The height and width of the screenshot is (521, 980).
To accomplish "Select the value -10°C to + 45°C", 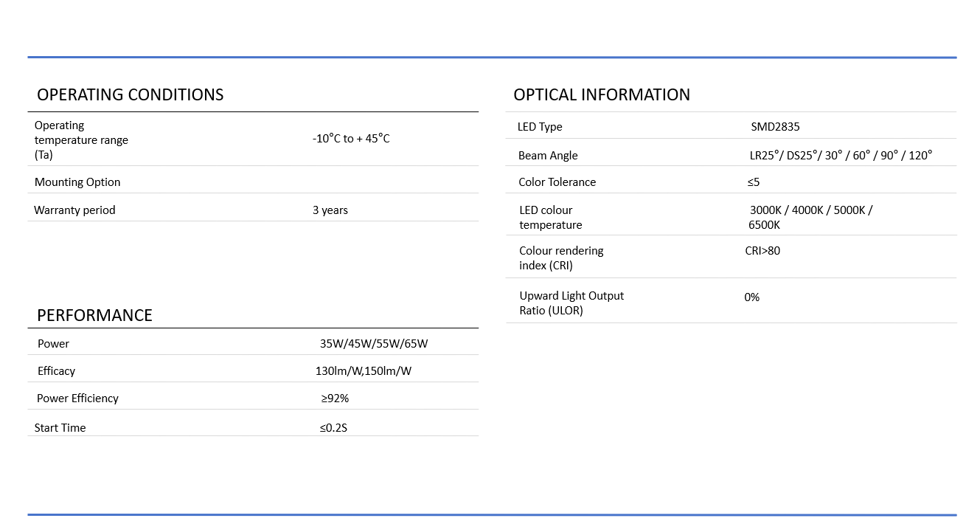I will [x=351, y=138].
